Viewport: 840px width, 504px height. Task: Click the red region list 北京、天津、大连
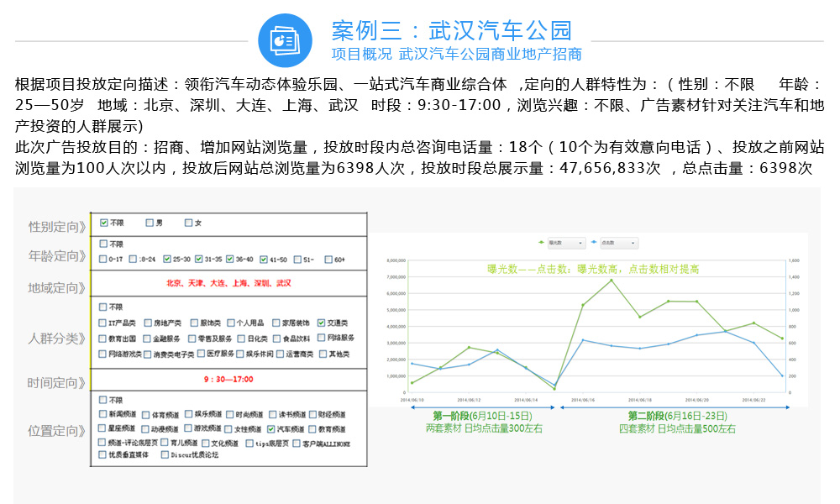(228, 283)
